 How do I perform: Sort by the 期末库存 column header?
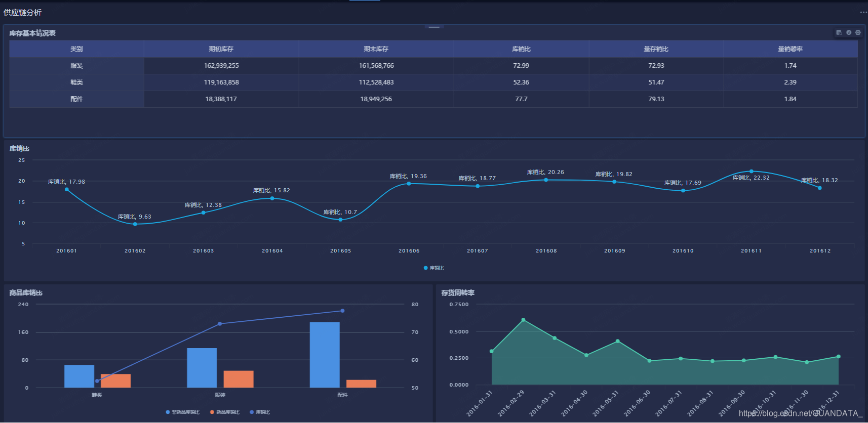point(376,49)
